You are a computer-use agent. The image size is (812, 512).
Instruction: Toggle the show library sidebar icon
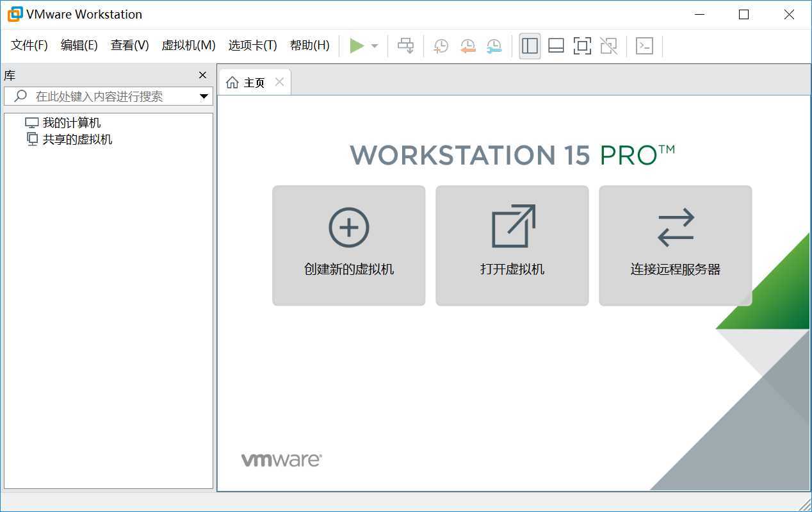click(530, 45)
